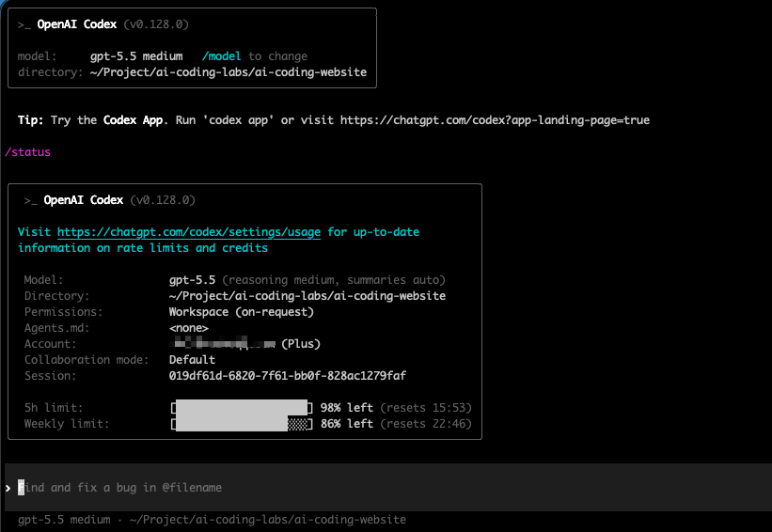Click the 5h limit progress bar
772x532 pixels.
(x=242, y=408)
